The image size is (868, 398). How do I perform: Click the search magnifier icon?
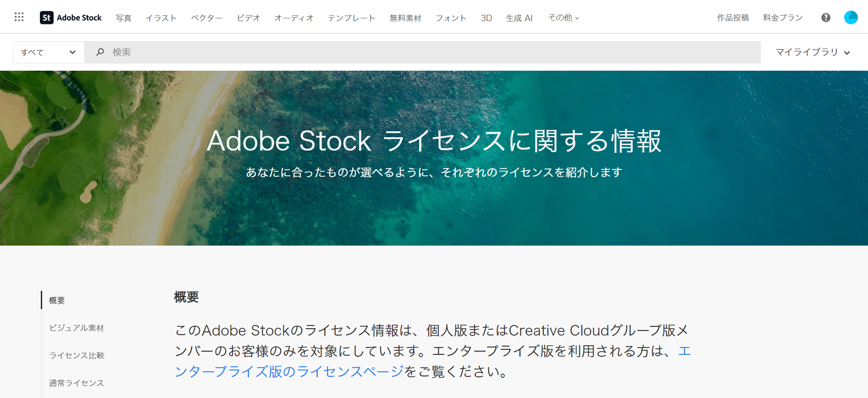coord(100,52)
